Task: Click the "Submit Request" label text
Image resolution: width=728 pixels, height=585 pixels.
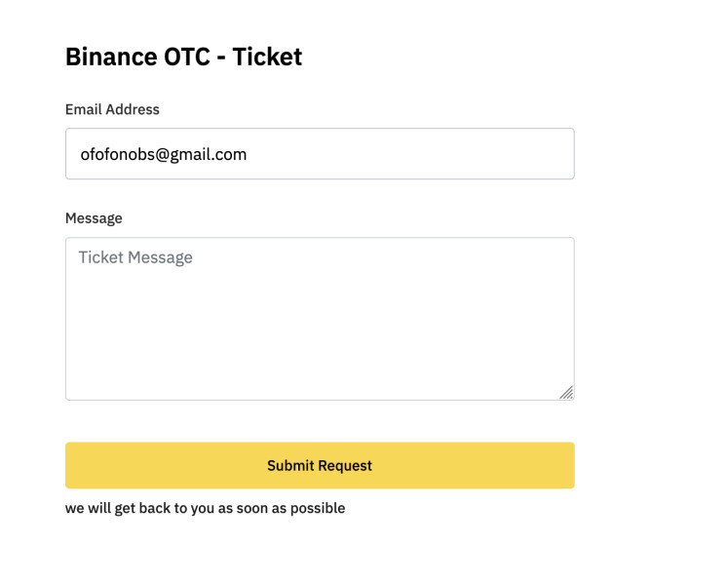Action: (320, 466)
